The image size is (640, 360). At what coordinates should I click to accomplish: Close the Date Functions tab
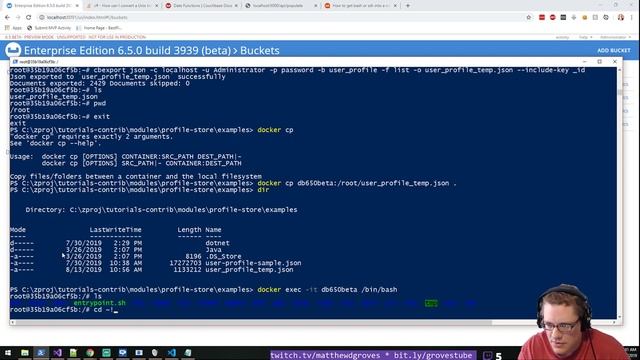coord(236,6)
